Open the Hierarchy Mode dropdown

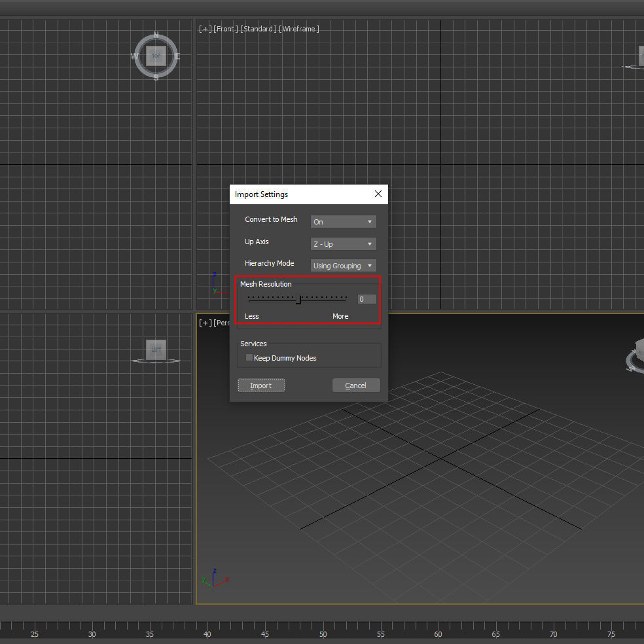click(x=344, y=266)
